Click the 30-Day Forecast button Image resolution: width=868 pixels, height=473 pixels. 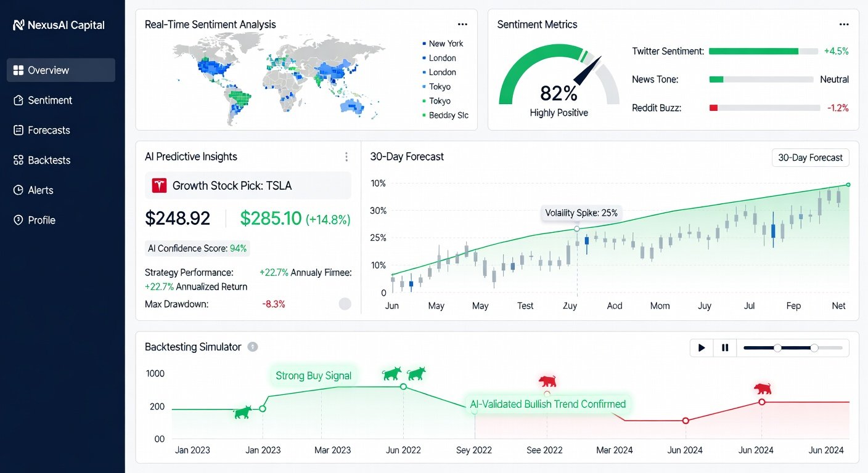pos(810,158)
